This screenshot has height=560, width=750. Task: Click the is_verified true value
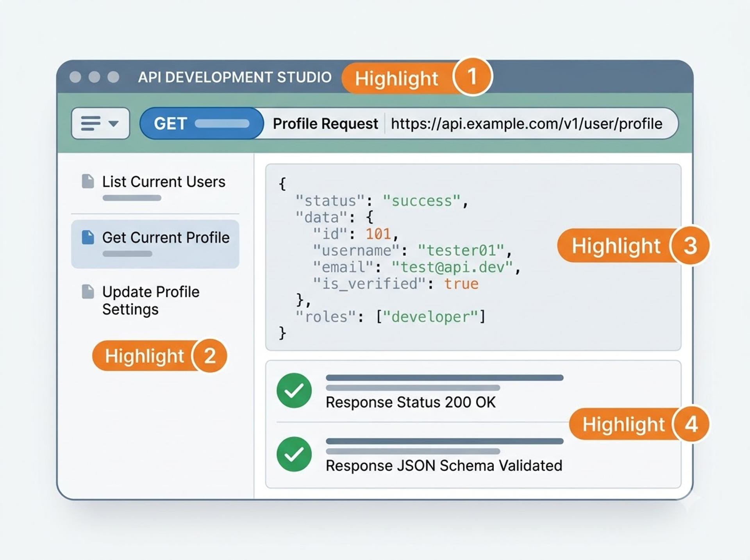tap(461, 284)
